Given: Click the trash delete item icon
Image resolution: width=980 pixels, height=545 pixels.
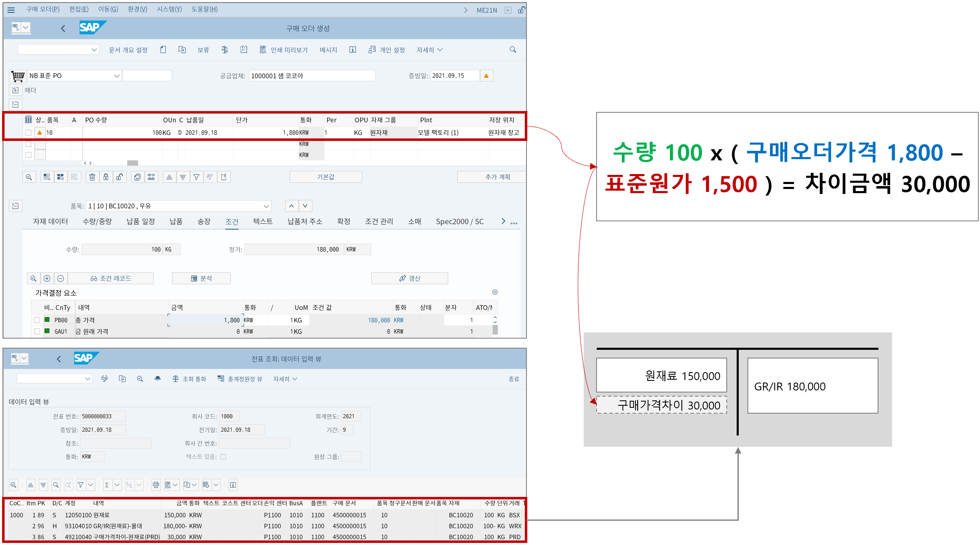Looking at the screenshot, I should 92,177.
